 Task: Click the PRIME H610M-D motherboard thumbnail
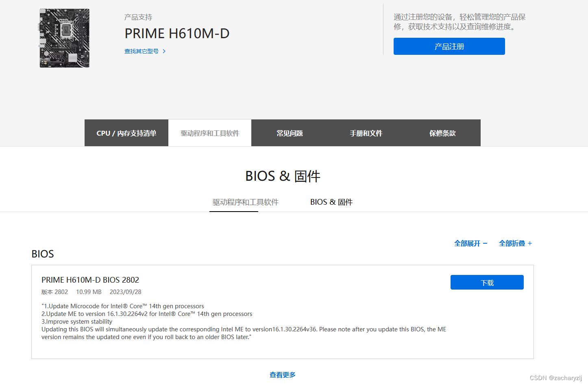[65, 38]
